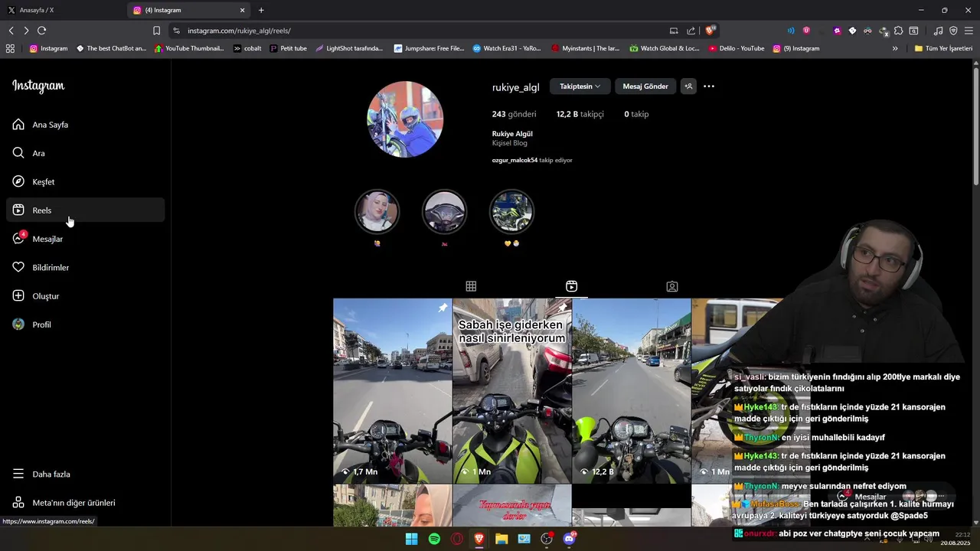Open Delilo - YouTube bookmark
The width and height of the screenshot is (980, 551).
tap(736, 48)
